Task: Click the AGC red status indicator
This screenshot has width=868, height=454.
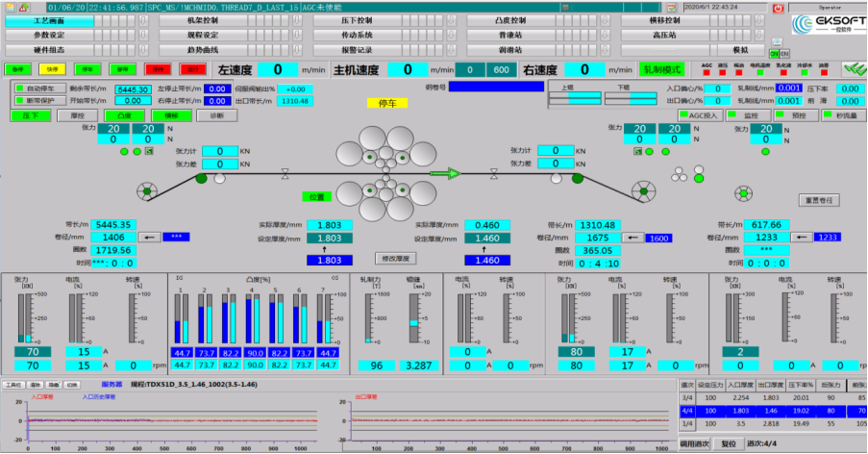Action: (707, 72)
